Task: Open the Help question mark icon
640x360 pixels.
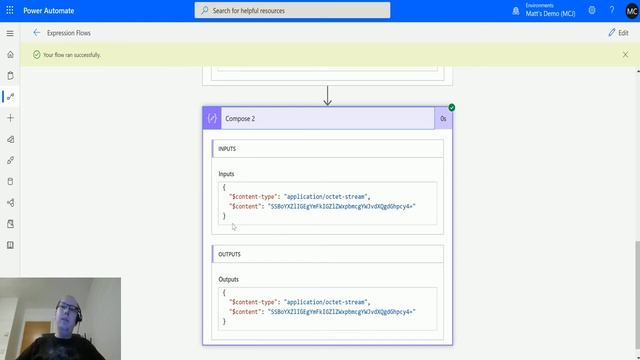Action: (x=611, y=10)
